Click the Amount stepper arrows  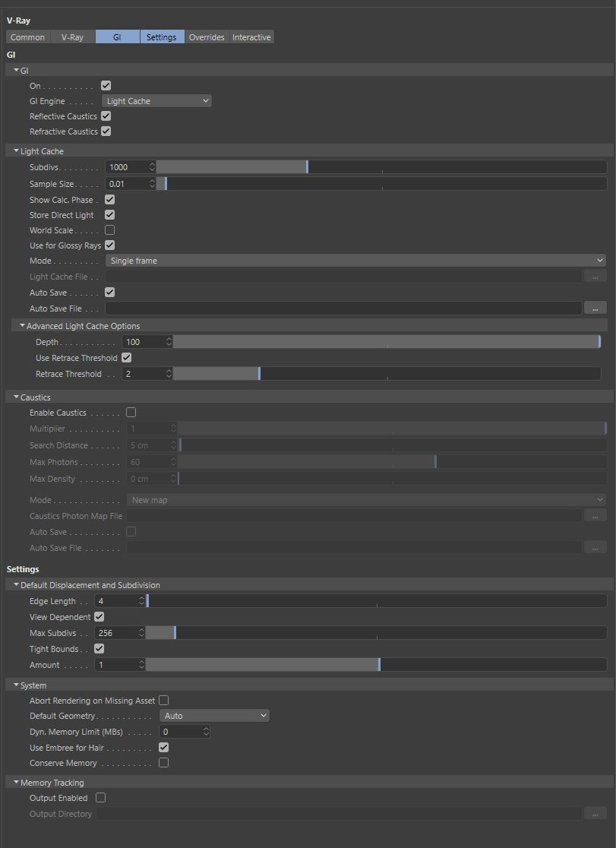click(x=141, y=665)
